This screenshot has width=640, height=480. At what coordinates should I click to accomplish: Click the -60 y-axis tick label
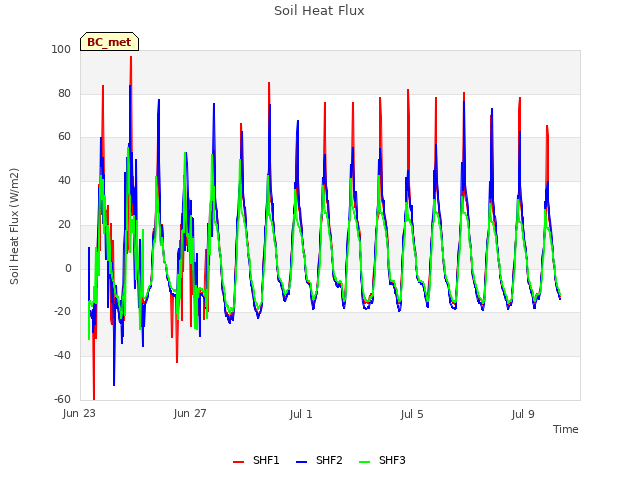point(62,399)
